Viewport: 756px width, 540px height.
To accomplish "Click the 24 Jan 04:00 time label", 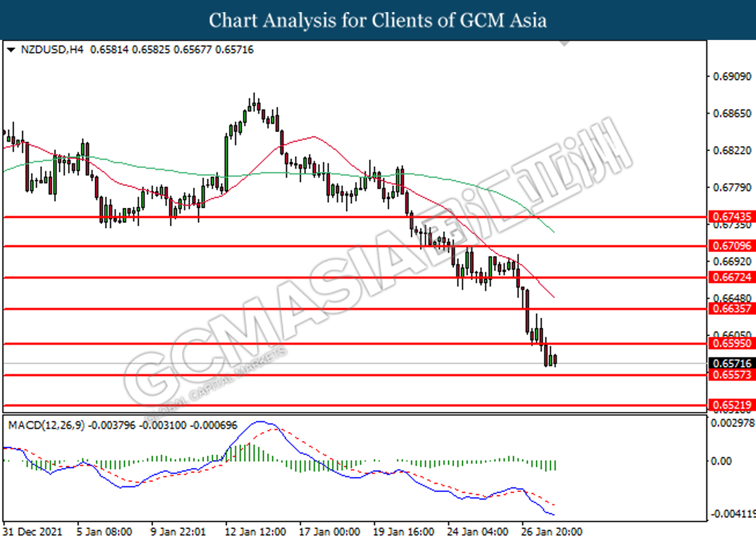I will [478, 532].
